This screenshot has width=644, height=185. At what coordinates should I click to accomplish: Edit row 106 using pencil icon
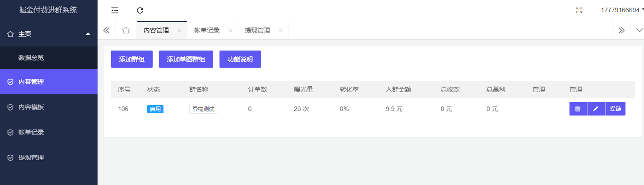(596, 109)
